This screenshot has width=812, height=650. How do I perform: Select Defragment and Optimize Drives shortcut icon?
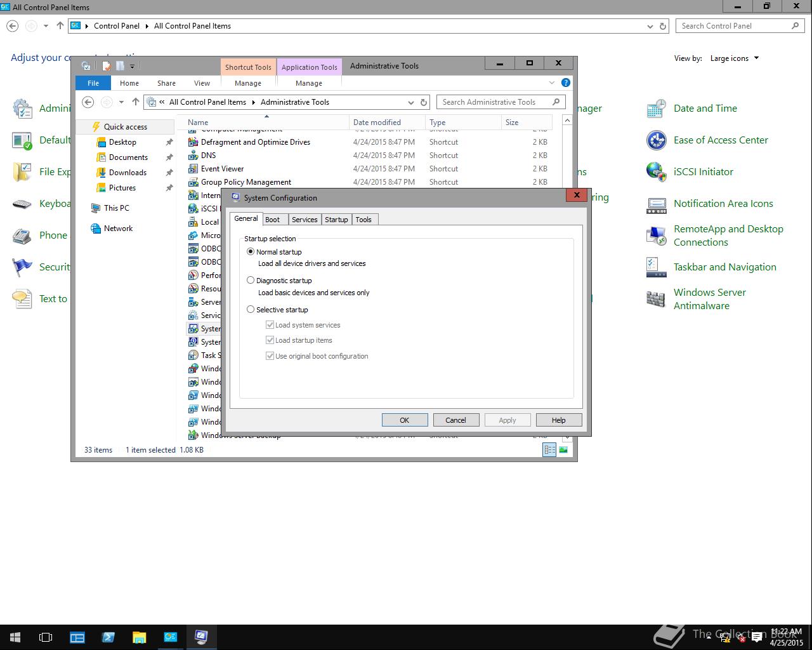tap(193, 142)
